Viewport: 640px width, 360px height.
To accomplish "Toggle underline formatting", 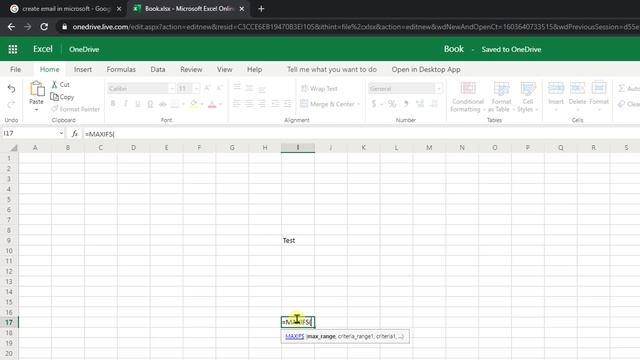I will (138, 104).
